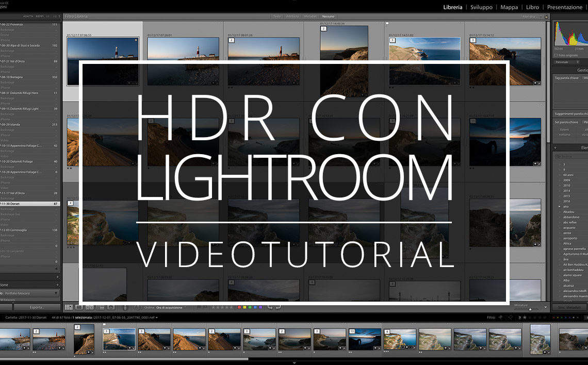Set navigator zoom to RIEMPI
588x365 pixels.
(x=40, y=16)
